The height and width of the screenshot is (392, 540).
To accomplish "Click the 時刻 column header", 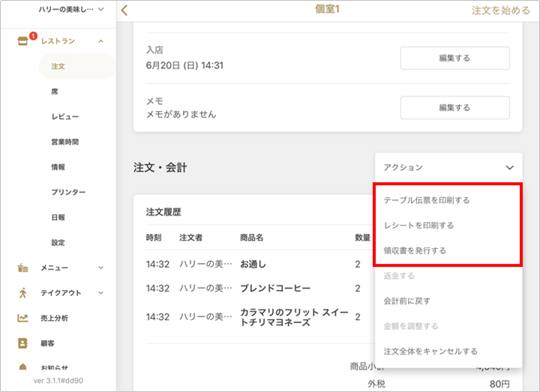I will 154,238.
